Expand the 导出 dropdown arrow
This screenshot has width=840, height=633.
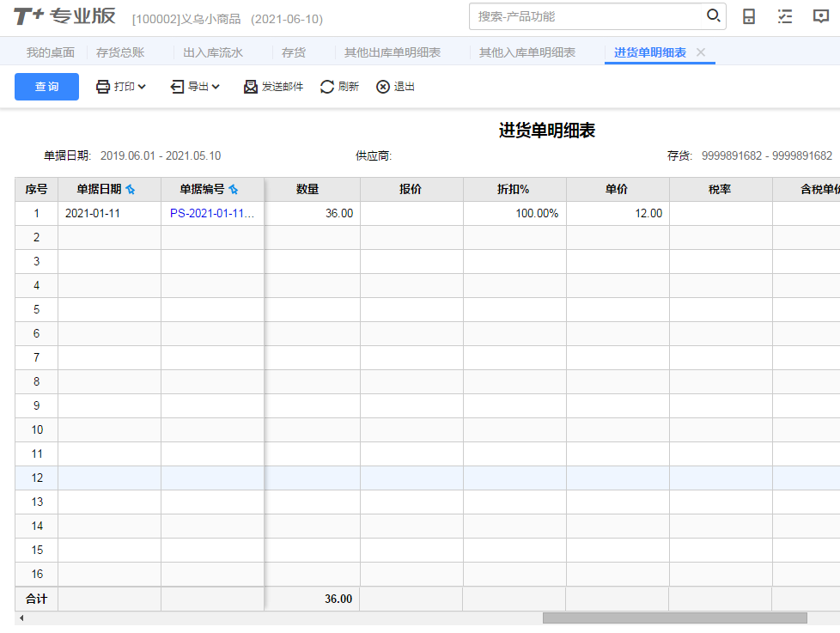coord(216,87)
